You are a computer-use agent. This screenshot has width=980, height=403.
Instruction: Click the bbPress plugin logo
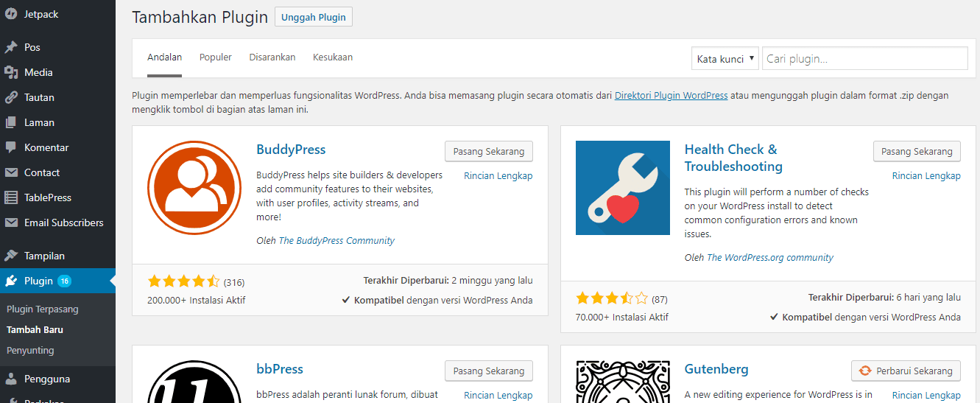194,382
